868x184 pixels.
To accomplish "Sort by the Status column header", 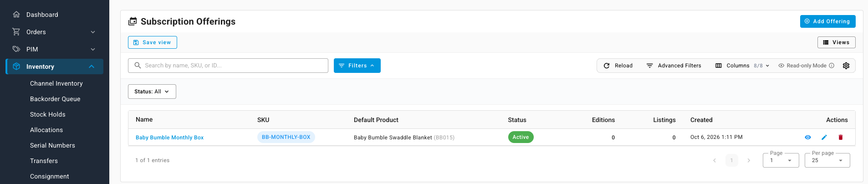I will coord(517,120).
